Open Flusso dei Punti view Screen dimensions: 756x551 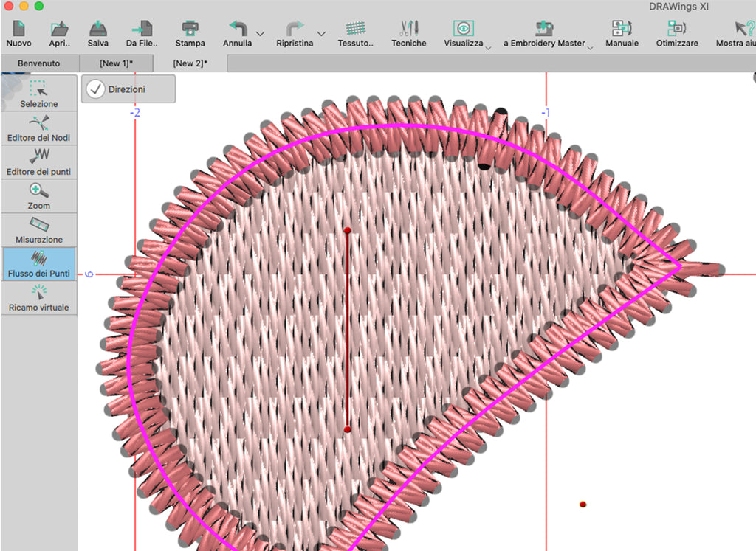point(39,263)
